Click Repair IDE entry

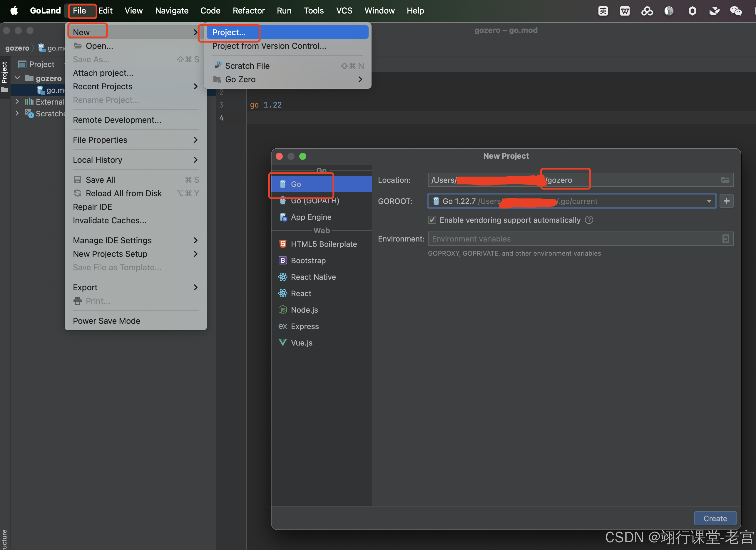point(136,207)
